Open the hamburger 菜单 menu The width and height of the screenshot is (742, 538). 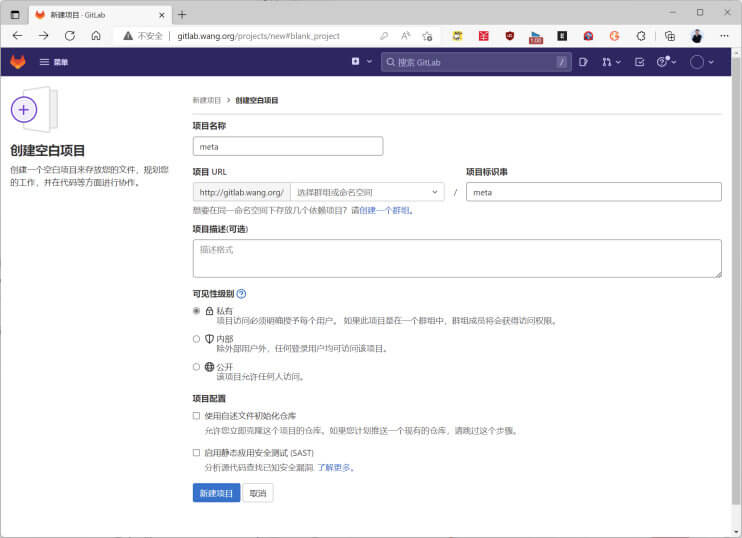[53, 62]
